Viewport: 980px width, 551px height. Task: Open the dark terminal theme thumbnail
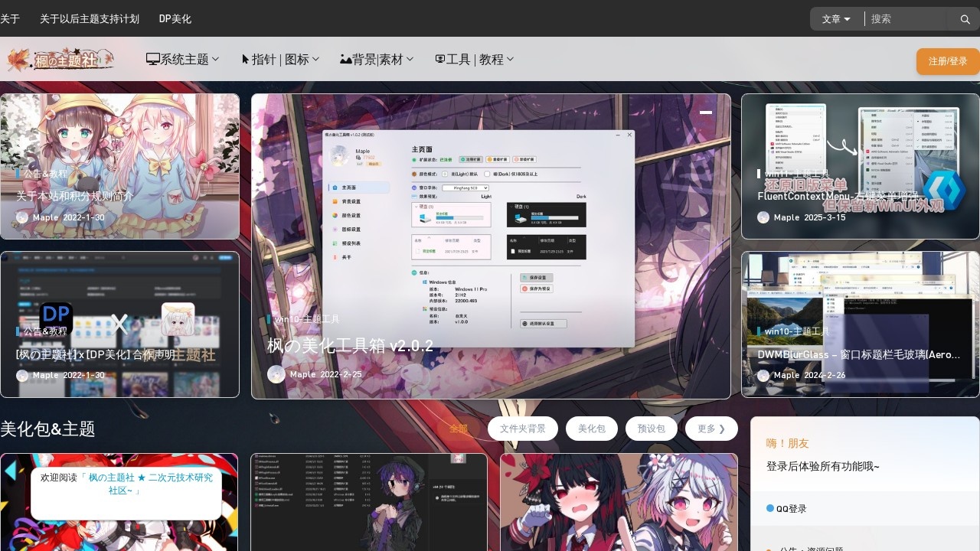(369, 502)
